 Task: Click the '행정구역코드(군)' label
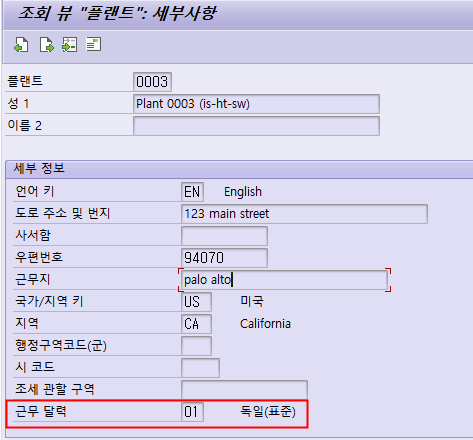(61, 345)
